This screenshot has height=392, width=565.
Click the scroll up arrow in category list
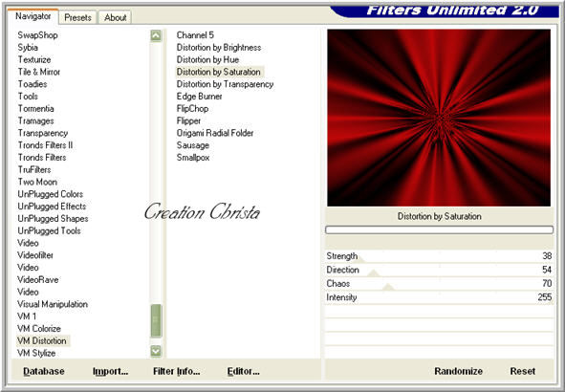(x=156, y=35)
